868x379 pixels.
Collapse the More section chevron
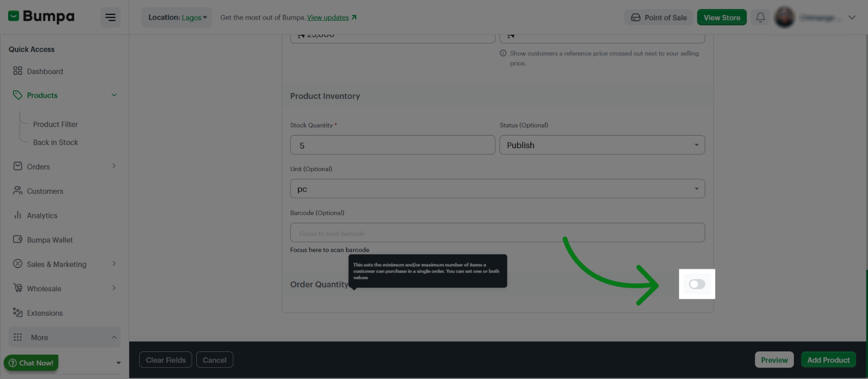coord(114,337)
